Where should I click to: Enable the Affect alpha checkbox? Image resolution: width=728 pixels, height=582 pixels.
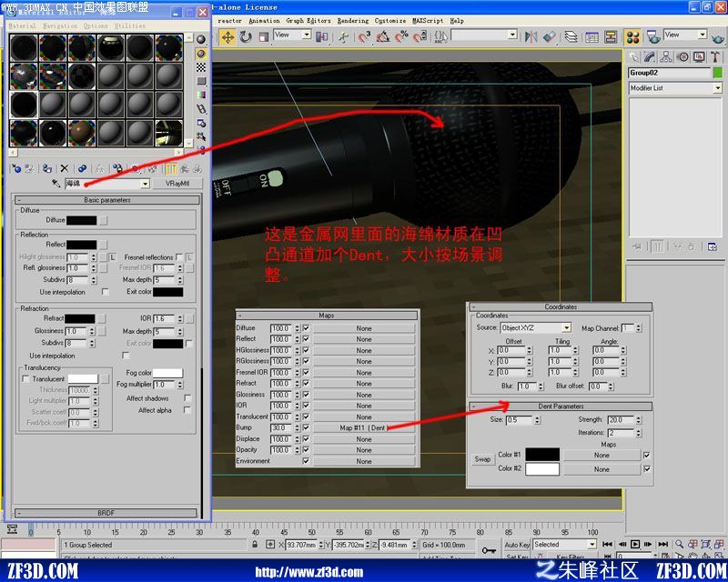pyautogui.click(x=187, y=410)
